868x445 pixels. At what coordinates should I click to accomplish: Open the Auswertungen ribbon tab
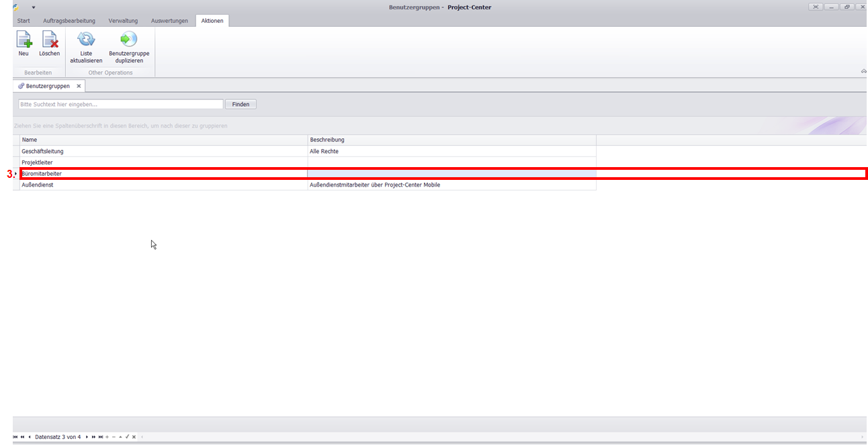(x=169, y=21)
